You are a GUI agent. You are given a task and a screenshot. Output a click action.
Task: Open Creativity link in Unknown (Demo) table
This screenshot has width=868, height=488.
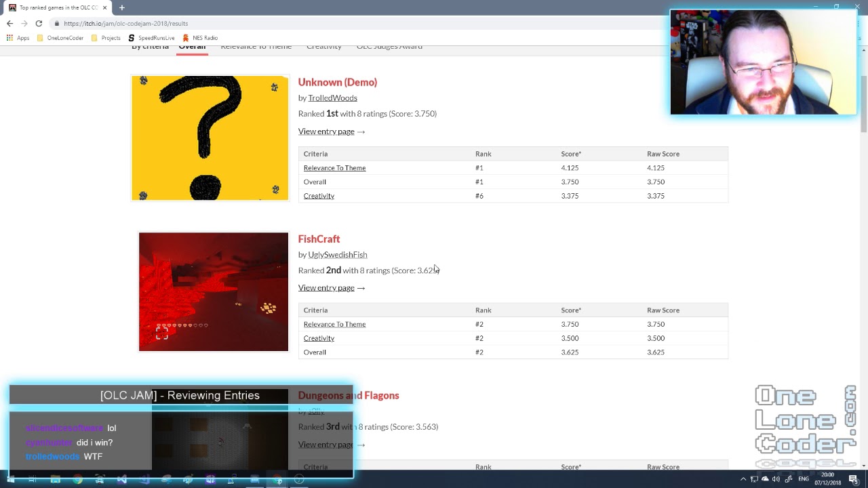click(319, 196)
